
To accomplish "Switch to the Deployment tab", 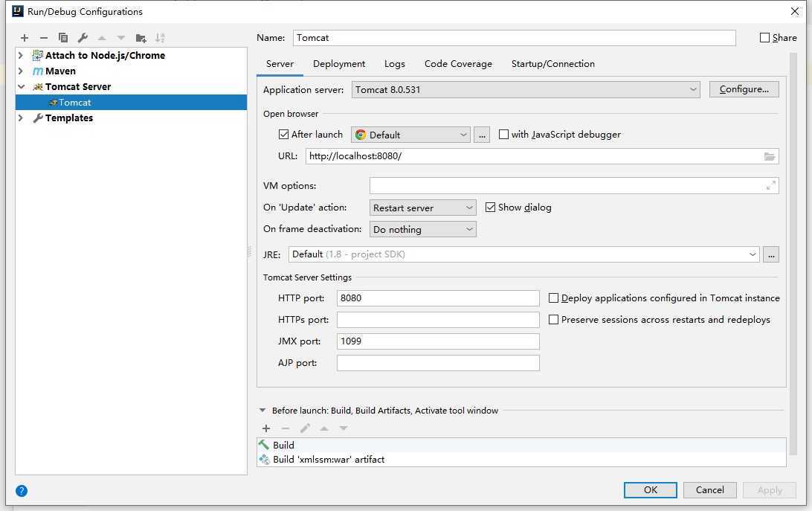I will click(338, 64).
